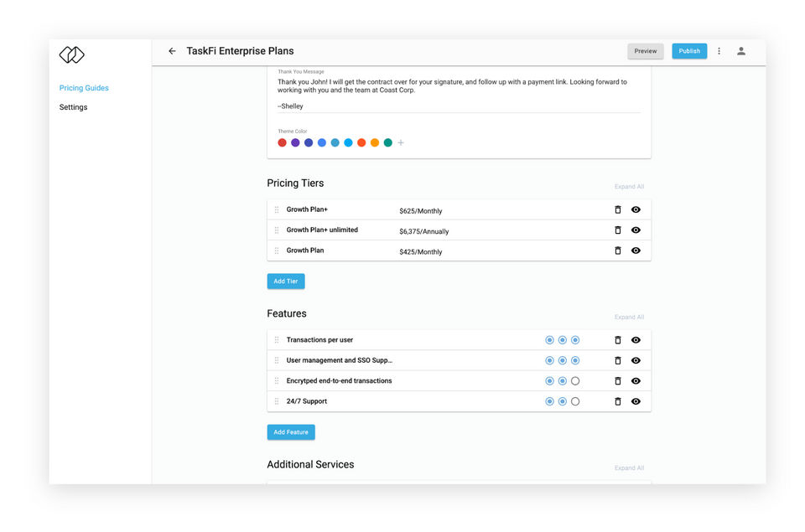Select the purple theme color
This screenshot has height=532, width=805.
tap(295, 142)
